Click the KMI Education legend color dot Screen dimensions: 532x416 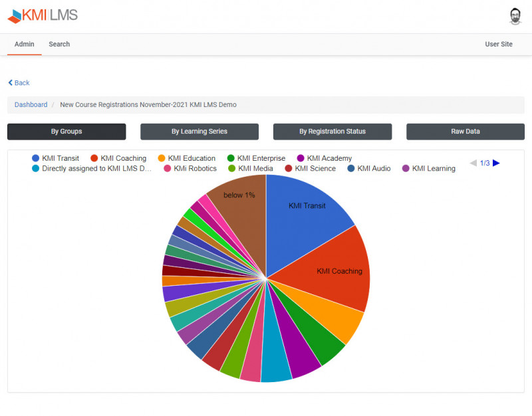pyautogui.click(x=162, y=158)
